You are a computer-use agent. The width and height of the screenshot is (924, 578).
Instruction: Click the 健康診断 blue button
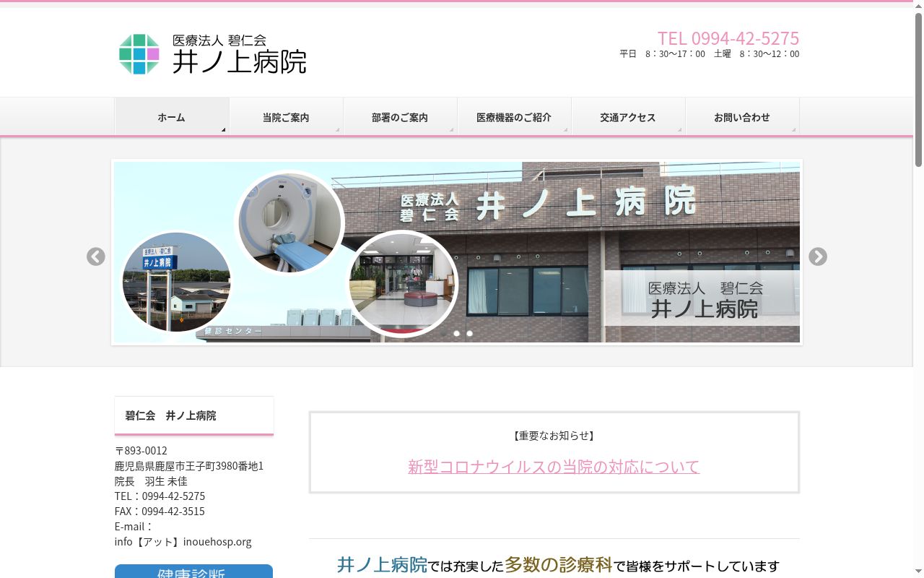click(193, 571)
